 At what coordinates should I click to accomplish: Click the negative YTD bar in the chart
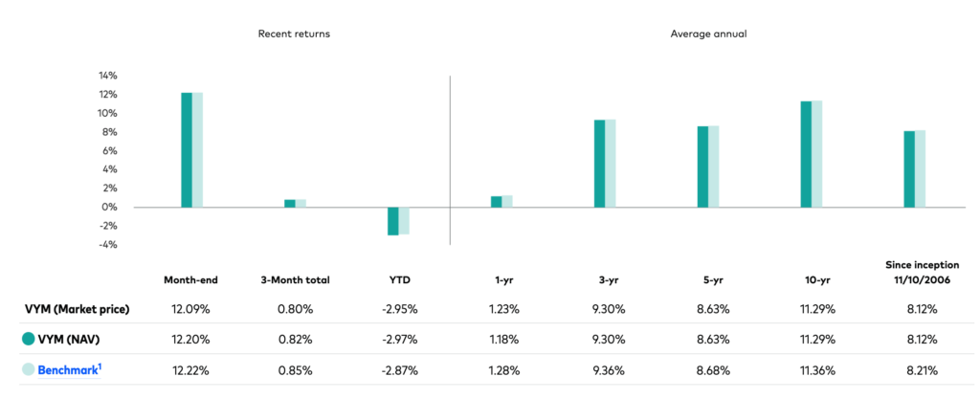click(398, 220)
